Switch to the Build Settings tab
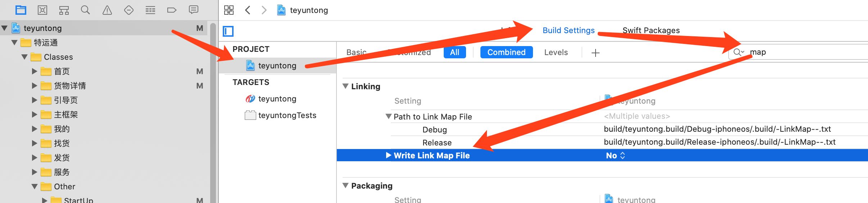 pos(569,31)
